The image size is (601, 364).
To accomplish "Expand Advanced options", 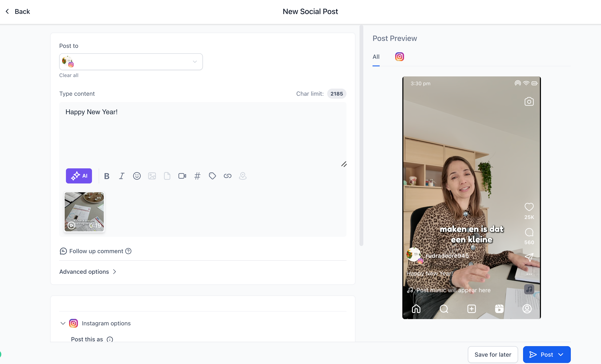I will click(x=88, y=272).
